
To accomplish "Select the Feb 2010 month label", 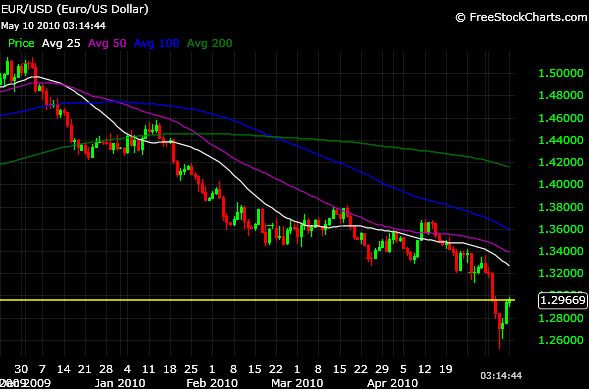I will 212,383.
